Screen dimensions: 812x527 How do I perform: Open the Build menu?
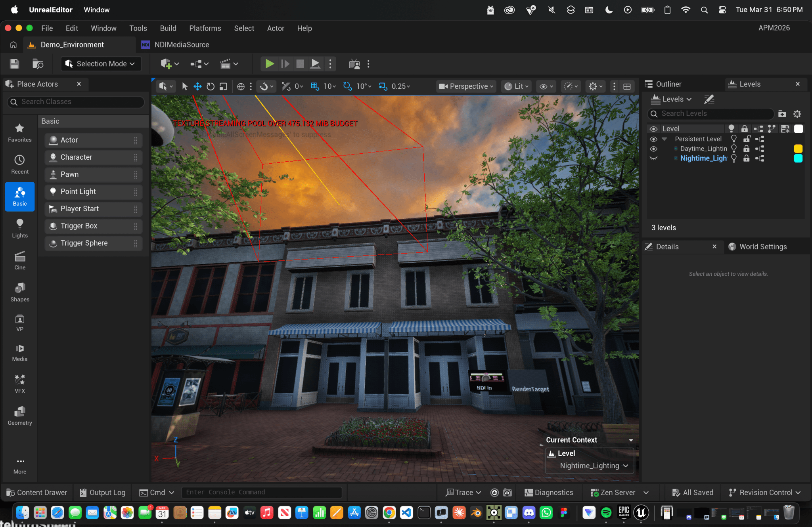pyautogui.click(x=168, y=28)
